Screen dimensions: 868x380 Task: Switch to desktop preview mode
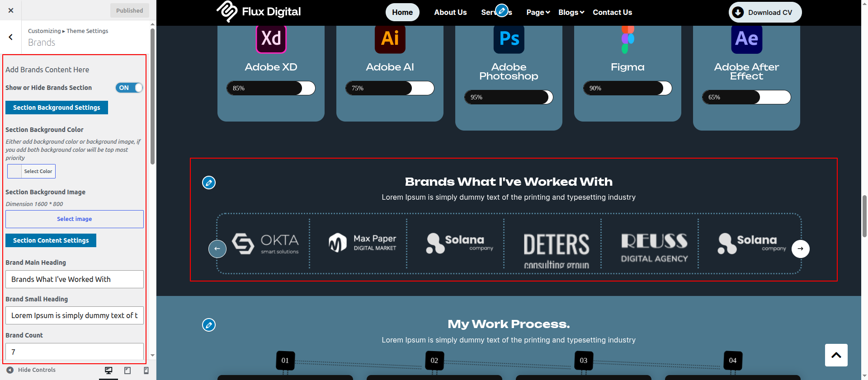click(x=108, y=371)
